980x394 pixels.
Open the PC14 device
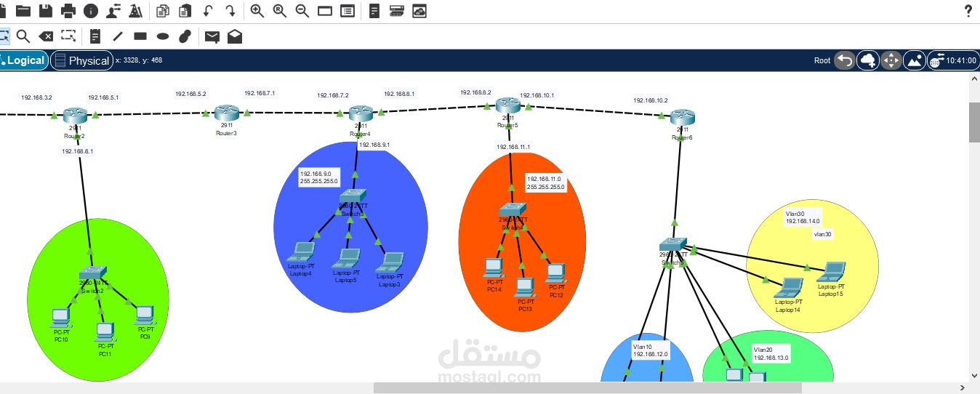tap(494, 268)
